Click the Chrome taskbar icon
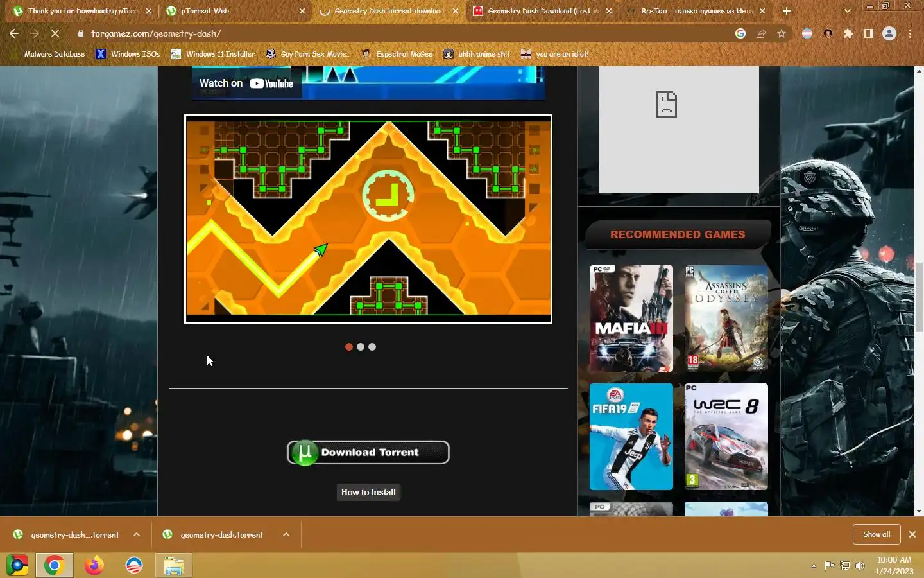The width and height of the screenshot is (924, 578). tap(54, 566)
